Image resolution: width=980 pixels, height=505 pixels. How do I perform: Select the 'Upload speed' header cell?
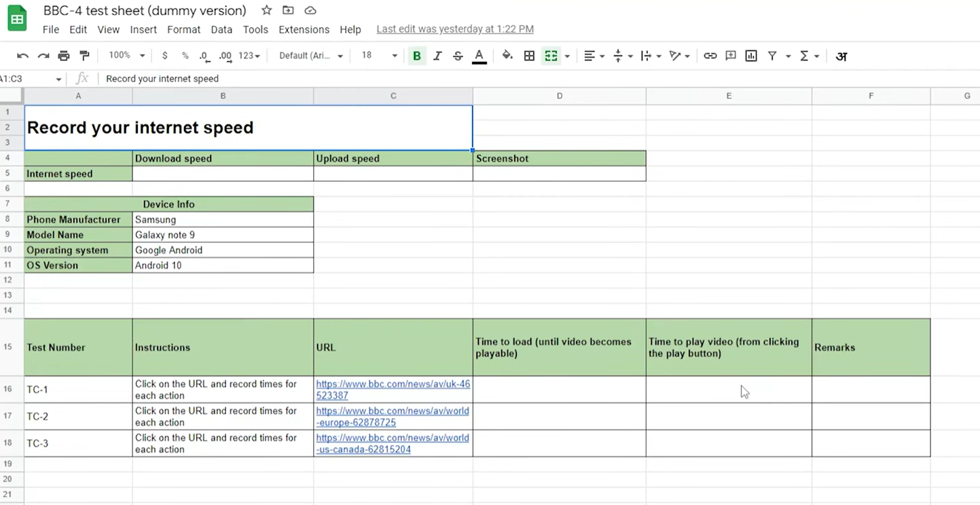(393, 158)
